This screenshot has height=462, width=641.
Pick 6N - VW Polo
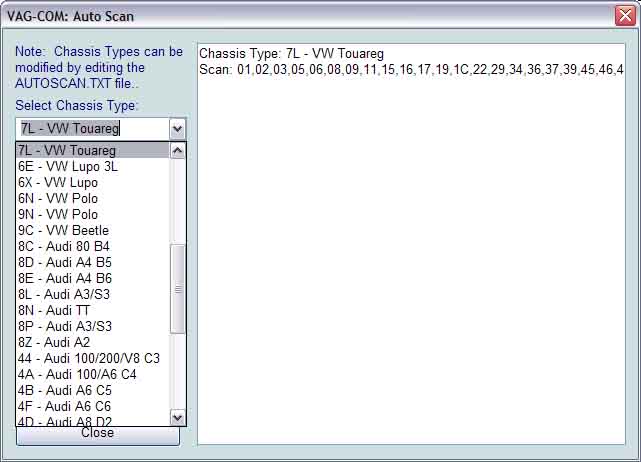93,198
